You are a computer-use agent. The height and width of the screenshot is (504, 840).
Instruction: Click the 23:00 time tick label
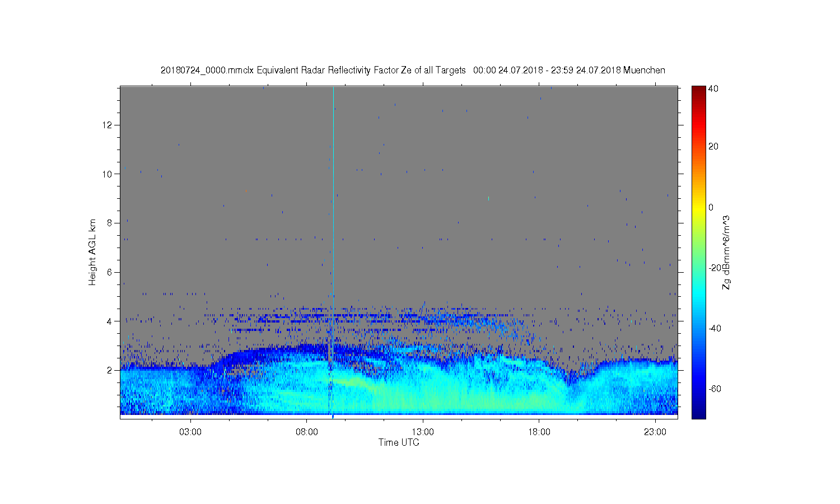click(655, 432)
